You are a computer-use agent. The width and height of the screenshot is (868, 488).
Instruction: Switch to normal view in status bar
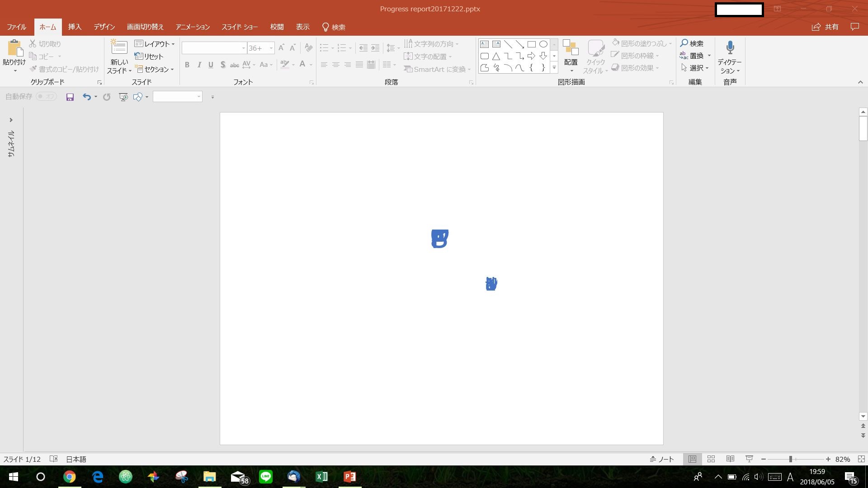(x=692, y=459)
